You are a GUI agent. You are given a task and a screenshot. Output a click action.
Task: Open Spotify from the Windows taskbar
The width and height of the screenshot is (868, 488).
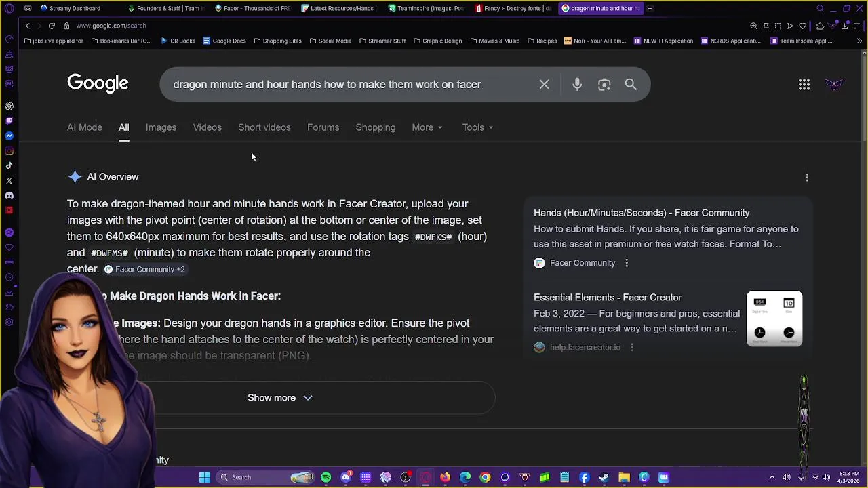(326, 477)
